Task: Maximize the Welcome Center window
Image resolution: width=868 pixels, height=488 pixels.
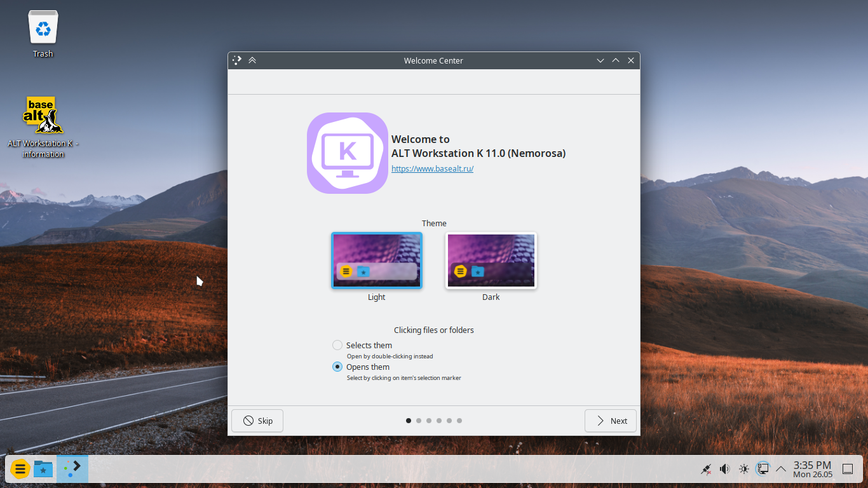Action: click(616, 60)
